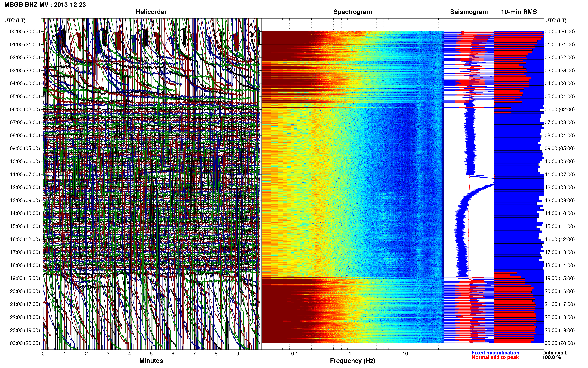Click the 100.0 % data availability value
The height and width of the screenshot is (368, 588).
(552, 357)
